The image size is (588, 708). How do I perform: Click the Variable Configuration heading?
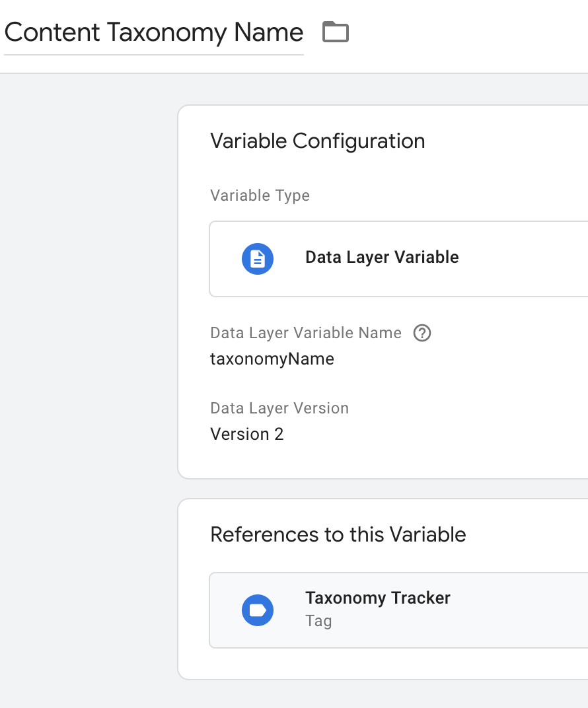(317, 141)
